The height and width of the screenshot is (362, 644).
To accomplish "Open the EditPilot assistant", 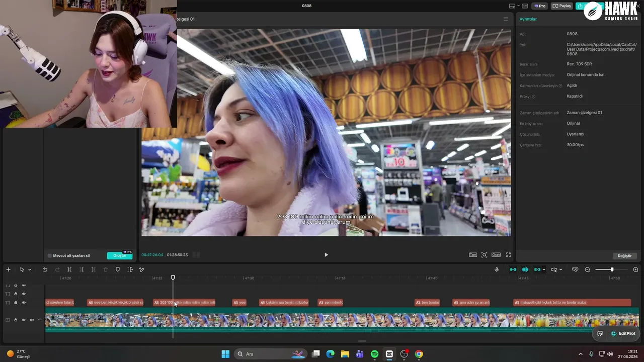I will pyautogui.click(x=623, y=333).
